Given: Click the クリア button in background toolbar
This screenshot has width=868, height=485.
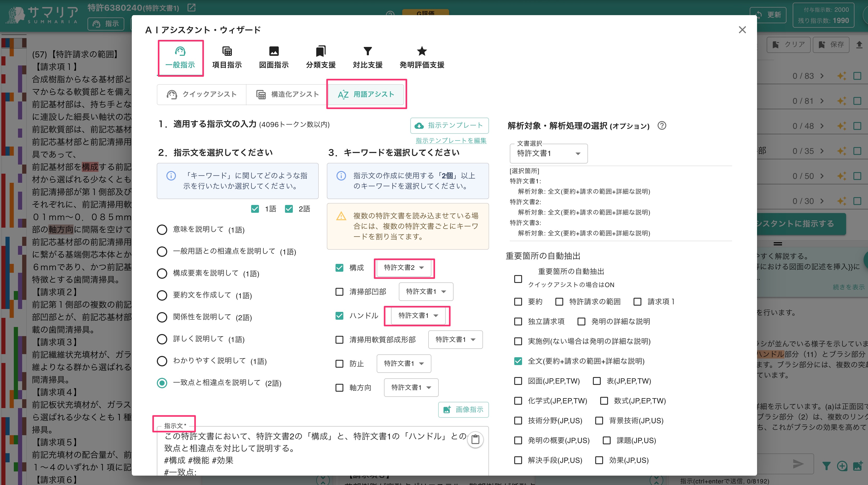Looking at the screenshot, I should 789,45.
